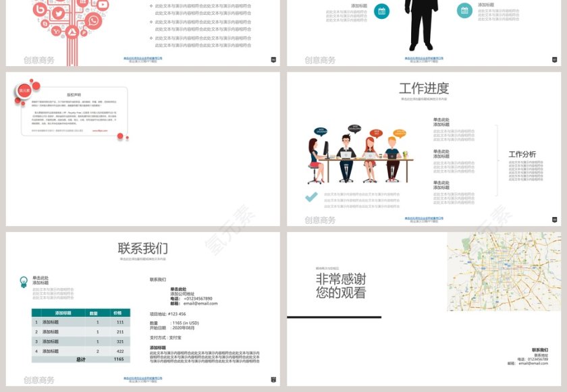
Task: Click the email@email.com link
Action: [200, 304]
